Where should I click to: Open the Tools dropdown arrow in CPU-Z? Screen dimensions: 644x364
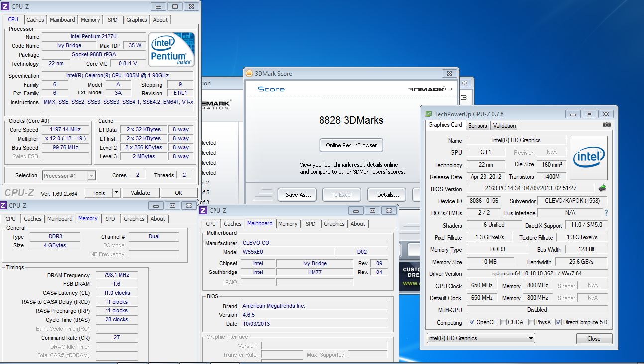pyautogui.click(x=116, y=193)
